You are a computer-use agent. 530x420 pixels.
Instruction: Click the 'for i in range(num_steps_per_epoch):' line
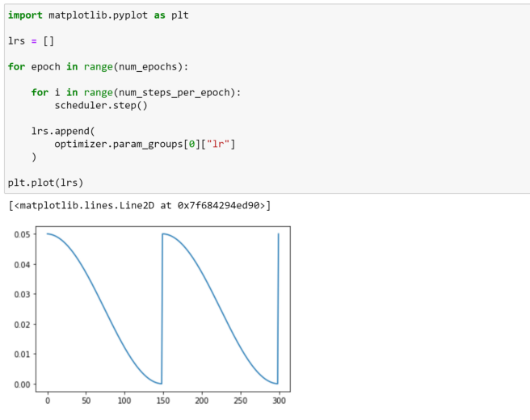(136, 93)
